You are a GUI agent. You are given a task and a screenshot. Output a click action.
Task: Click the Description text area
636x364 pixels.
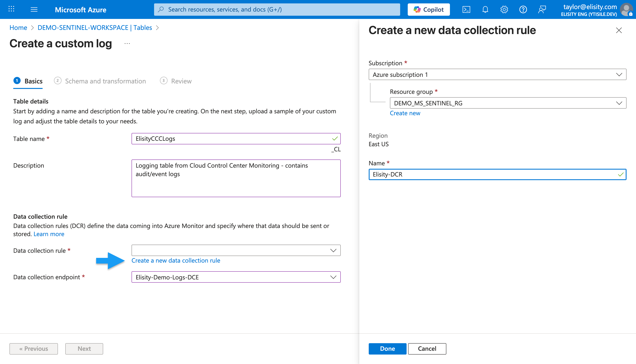(x=236, y=178)
